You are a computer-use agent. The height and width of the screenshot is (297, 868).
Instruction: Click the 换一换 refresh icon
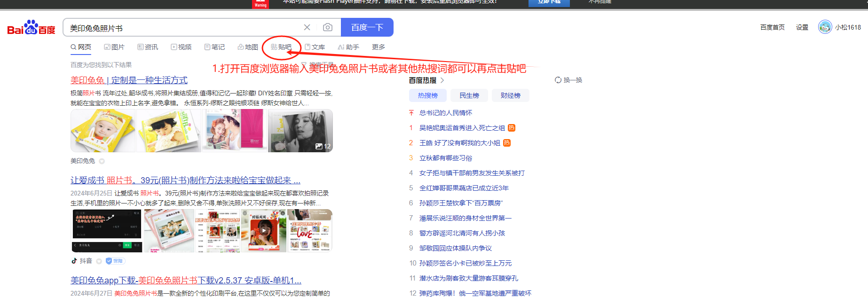point(558,80)
